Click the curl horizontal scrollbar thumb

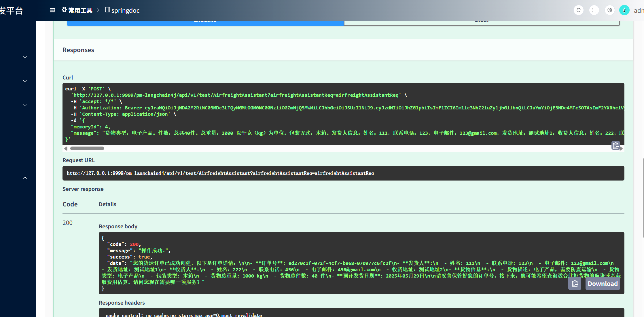click(87, 149)
